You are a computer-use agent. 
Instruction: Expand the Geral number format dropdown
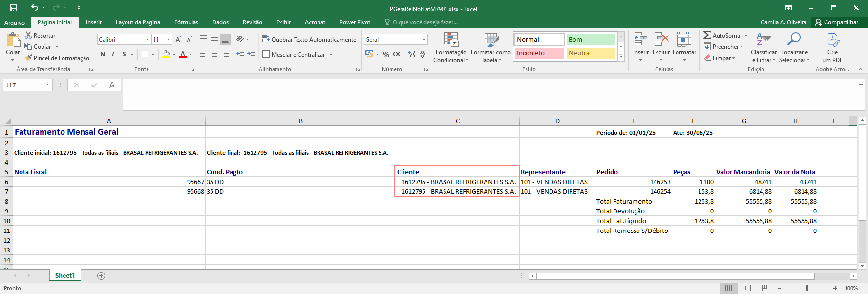coord(424,39)
